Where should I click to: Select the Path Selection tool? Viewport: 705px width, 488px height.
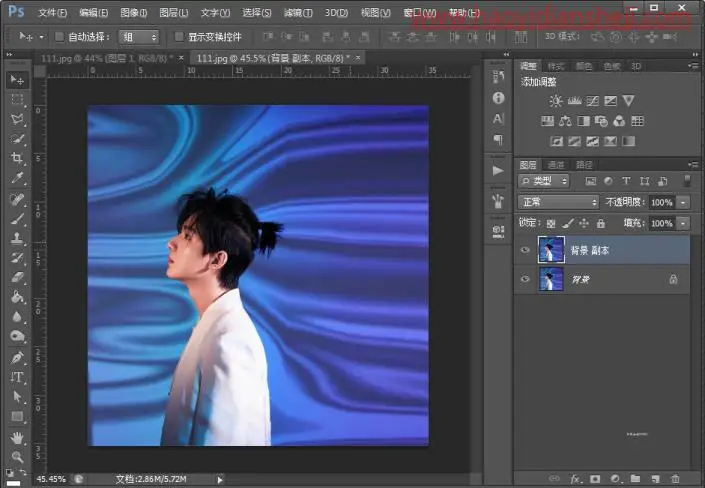point(17,397)
